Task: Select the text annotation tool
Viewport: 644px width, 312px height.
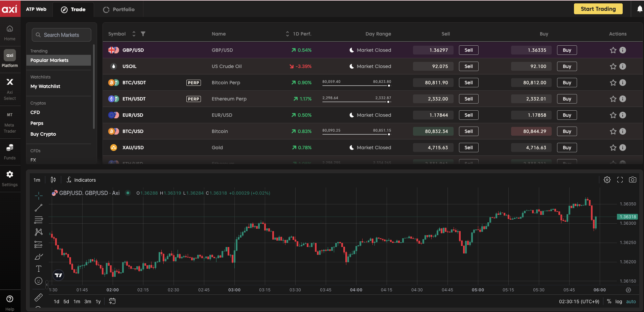Action: point(39,269)
